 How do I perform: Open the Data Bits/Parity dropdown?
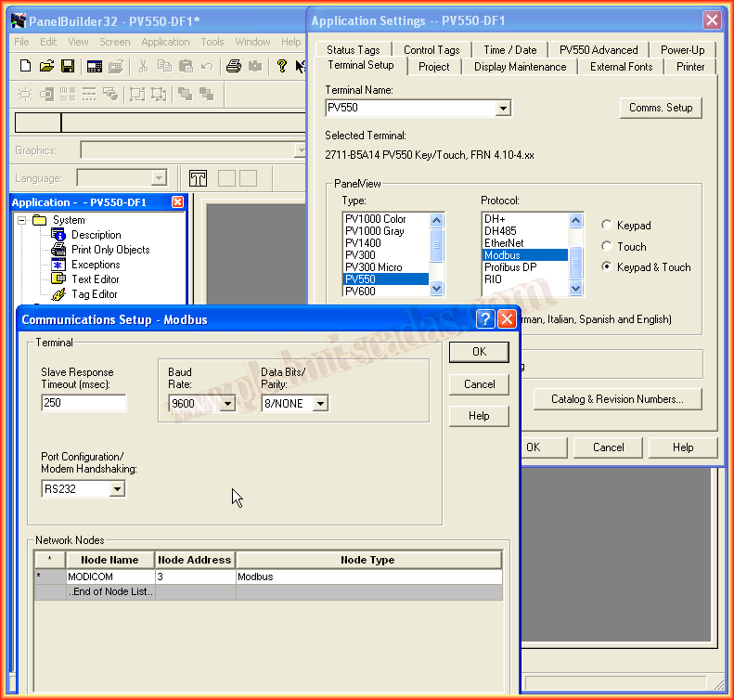(320, 404)
